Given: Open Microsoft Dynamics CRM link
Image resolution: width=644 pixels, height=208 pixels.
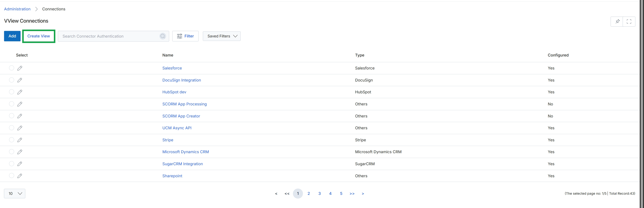Looking at the screenshot, I should tap(186, 152).
